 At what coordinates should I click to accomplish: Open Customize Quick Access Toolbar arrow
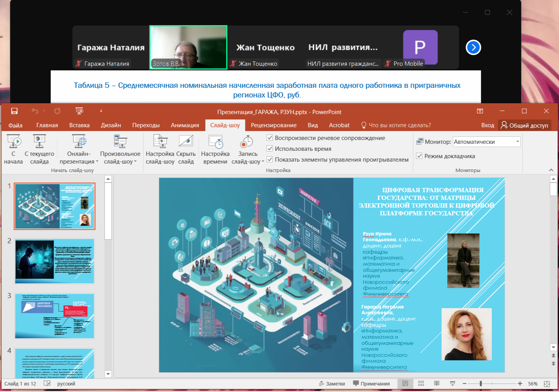click(101, 111)
